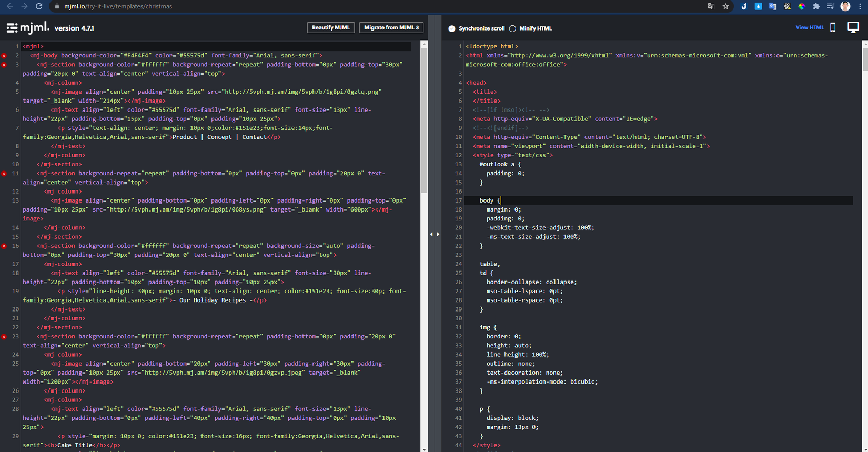Click the pane divider resize handle
Viewport: 868px width, 452px height.
pyautogui.click(x=435, y=234)
